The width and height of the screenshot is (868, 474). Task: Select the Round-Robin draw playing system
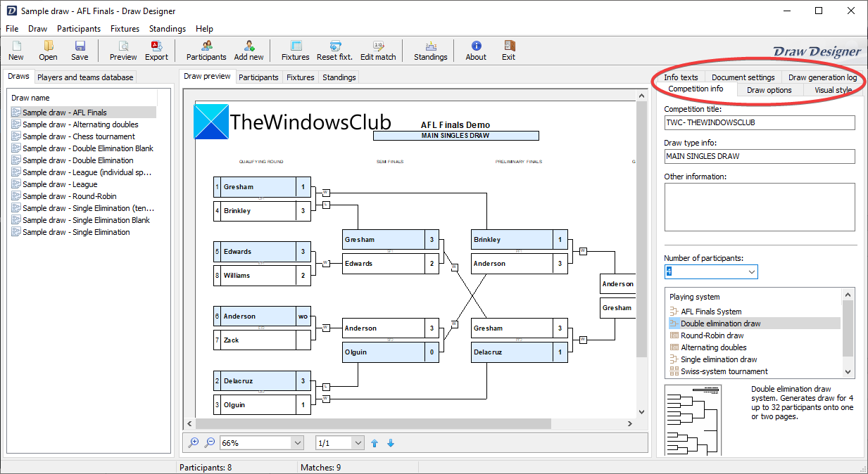(714, 335)
